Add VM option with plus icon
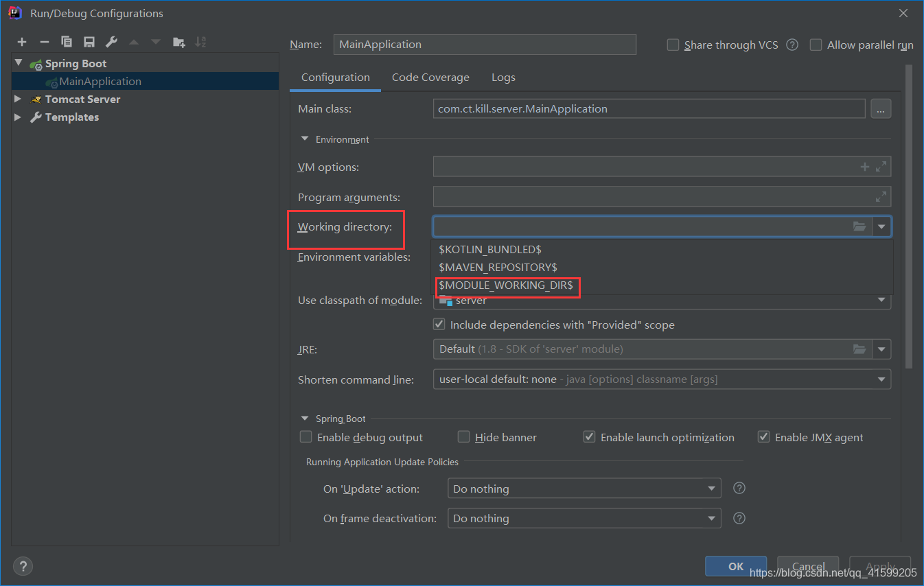This screenshot has height=586, width=924. tap(865, 167)
